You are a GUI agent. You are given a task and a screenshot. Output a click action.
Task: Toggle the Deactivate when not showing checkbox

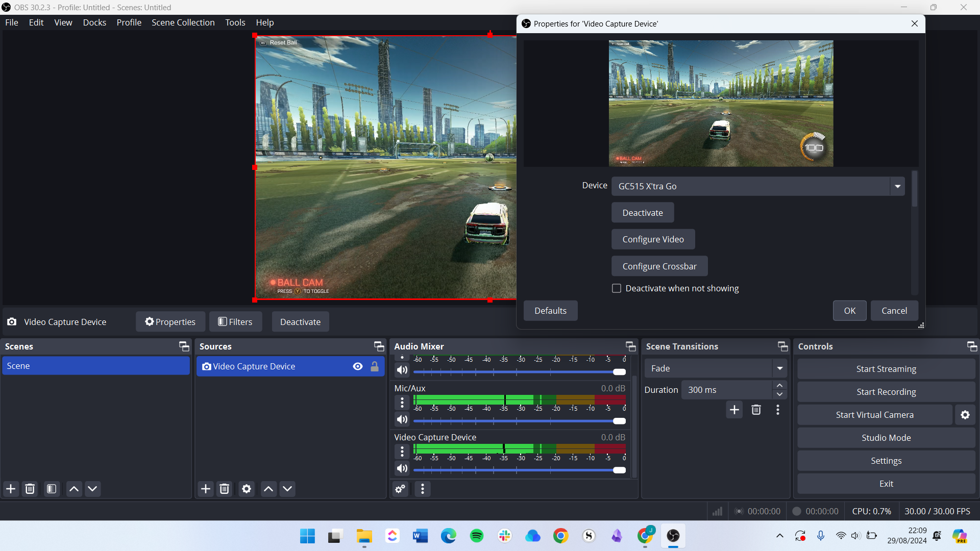point(617,288)
